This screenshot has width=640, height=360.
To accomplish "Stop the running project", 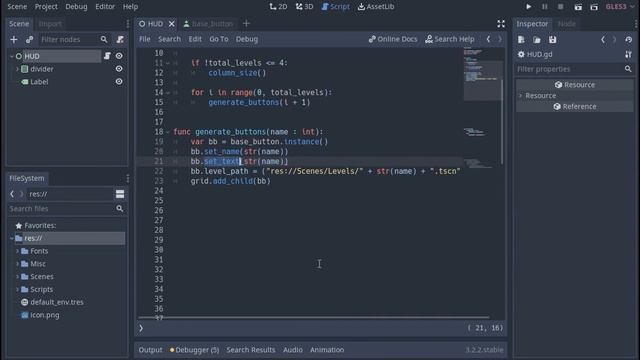I will tap(560, 7).
